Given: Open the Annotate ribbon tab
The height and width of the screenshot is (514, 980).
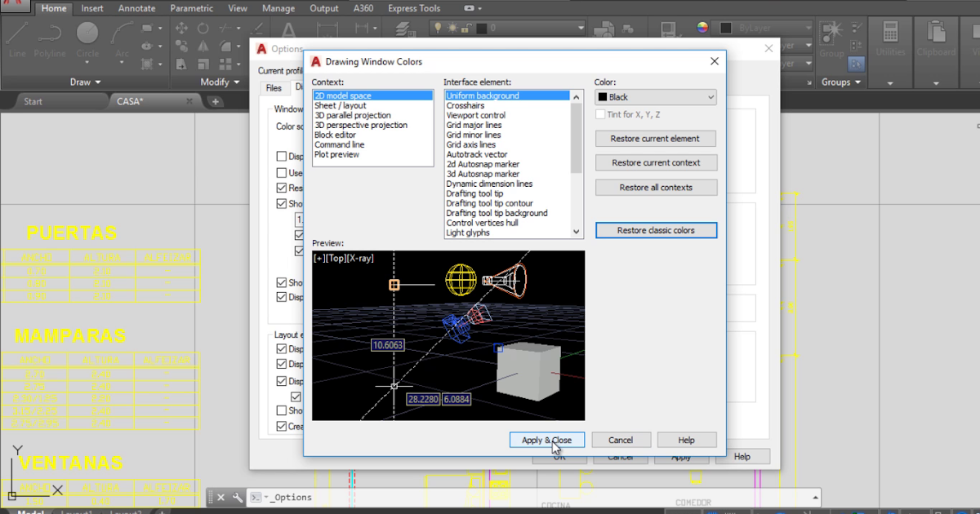Looking at the screenshot, I should (x=136, y=8).
